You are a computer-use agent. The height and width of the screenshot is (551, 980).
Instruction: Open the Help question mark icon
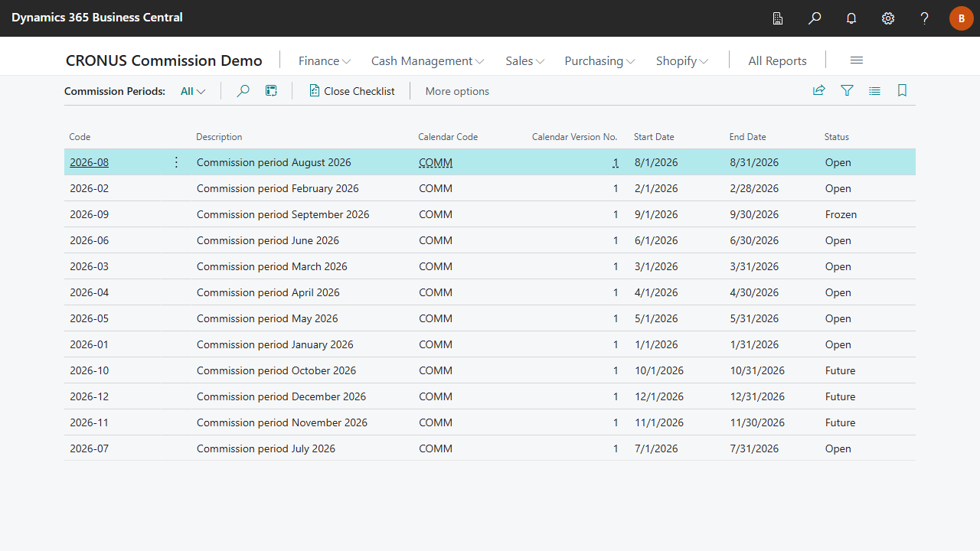[x=925, y=18]
